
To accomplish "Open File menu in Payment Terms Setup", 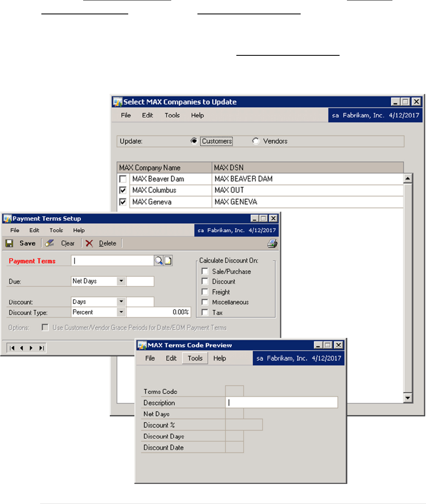I will click(x=15, y=230).
